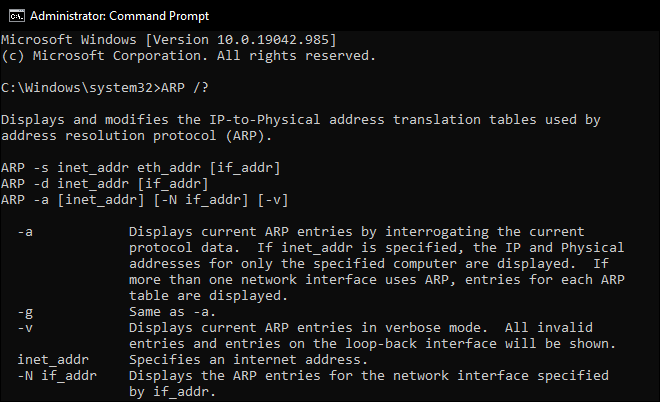Click Specifies an internet address description
Image resolution: width=660 pixels, height=402 pixels.
click(248, 359)
